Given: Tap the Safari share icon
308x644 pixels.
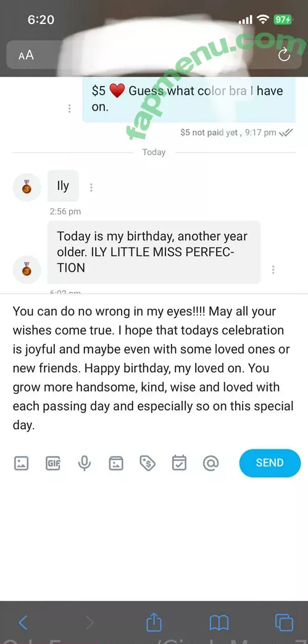Looking at the screenshot, I should [x=154, y=622].
